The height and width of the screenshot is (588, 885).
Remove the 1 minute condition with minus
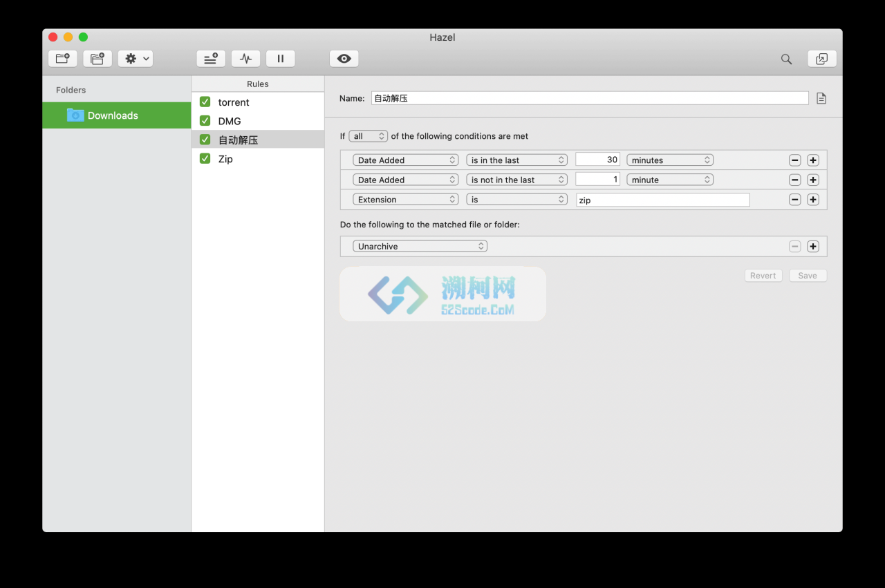795,180
